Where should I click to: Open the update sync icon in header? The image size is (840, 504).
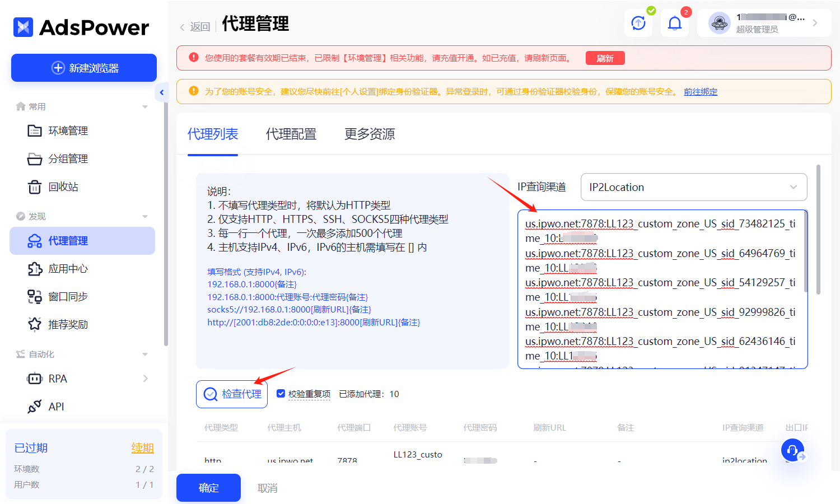point(638,23)
